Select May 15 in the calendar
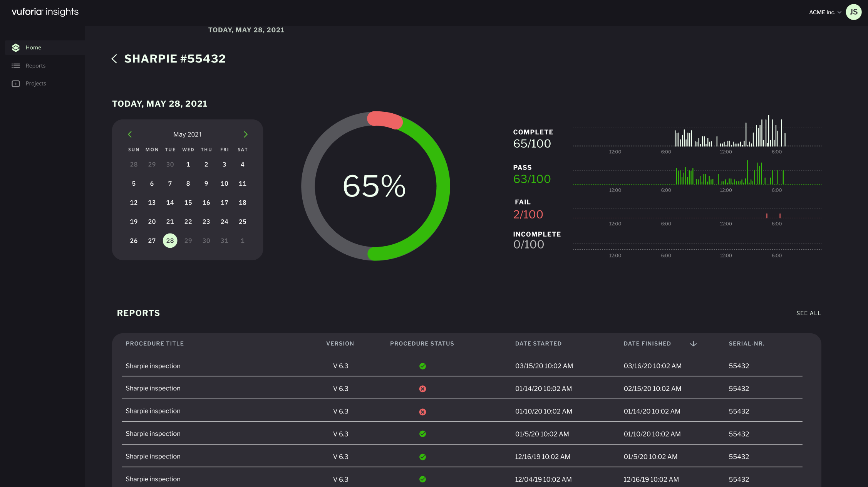The height and width of the screenshot is (487, 868). (x=188, y=203)
